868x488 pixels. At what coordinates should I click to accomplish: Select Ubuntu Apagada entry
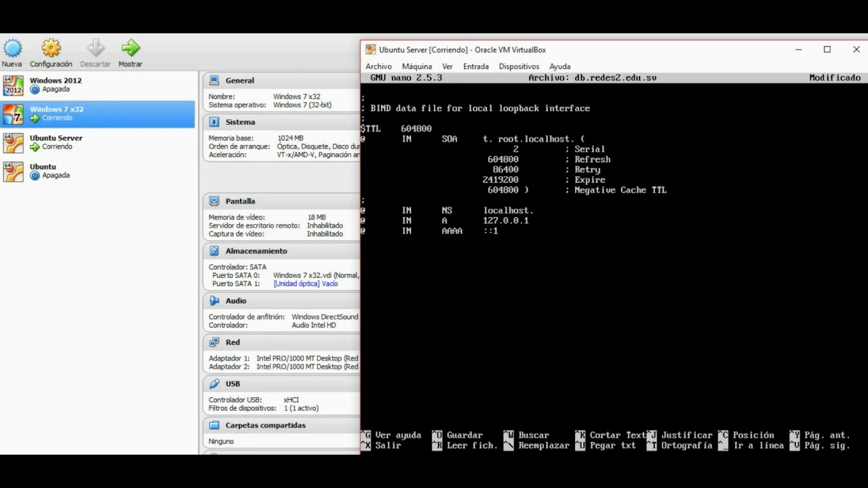pyautogui.click(x=98, y=171)
